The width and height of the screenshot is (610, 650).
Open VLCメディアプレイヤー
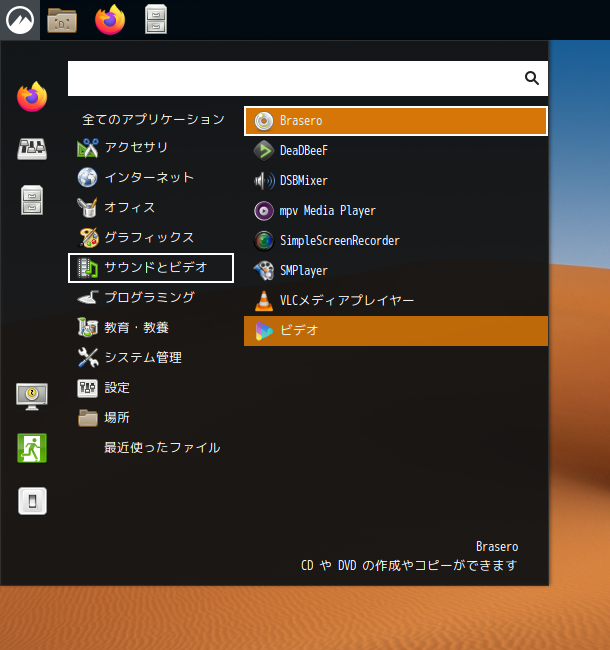coord(396,301)
